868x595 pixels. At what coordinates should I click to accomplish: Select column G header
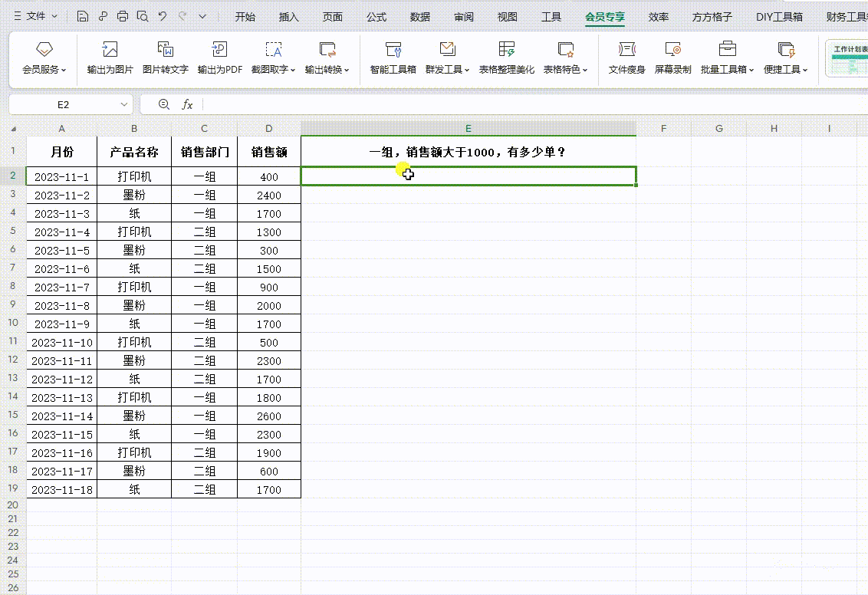pyautogui.click(x=719, y=128)
